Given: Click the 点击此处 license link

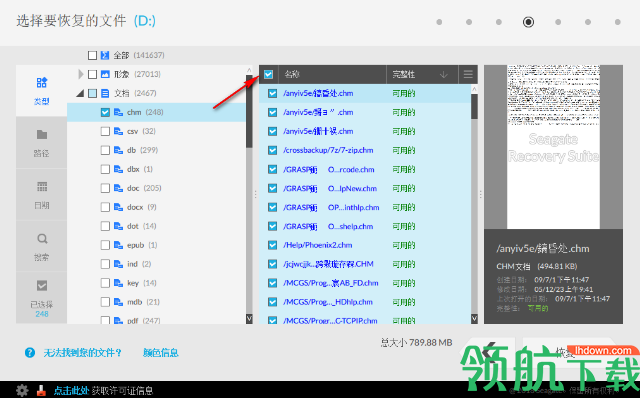Looking at the screenshot, I should [x=71, y=391].
